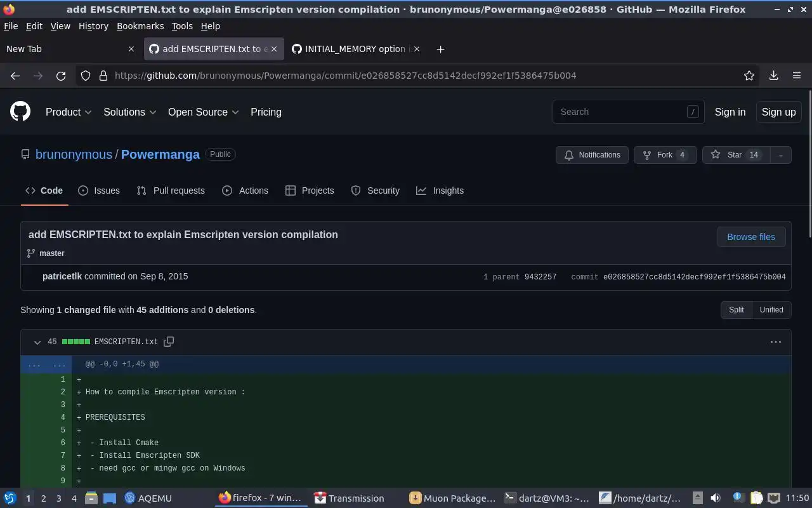Click the network connection tray icon
812x508 pixels.
(x=774, y=498)
